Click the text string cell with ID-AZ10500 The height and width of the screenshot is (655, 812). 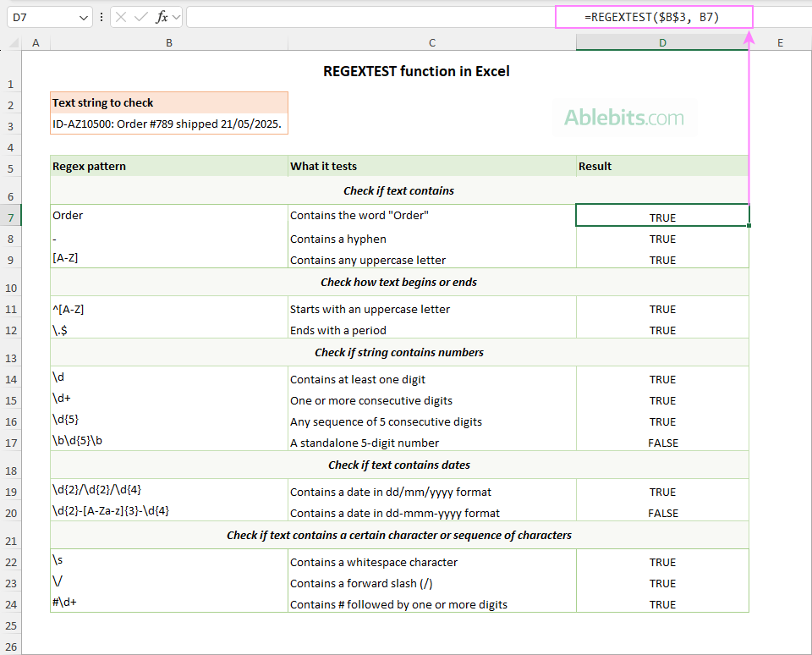[x=169, y=124]
